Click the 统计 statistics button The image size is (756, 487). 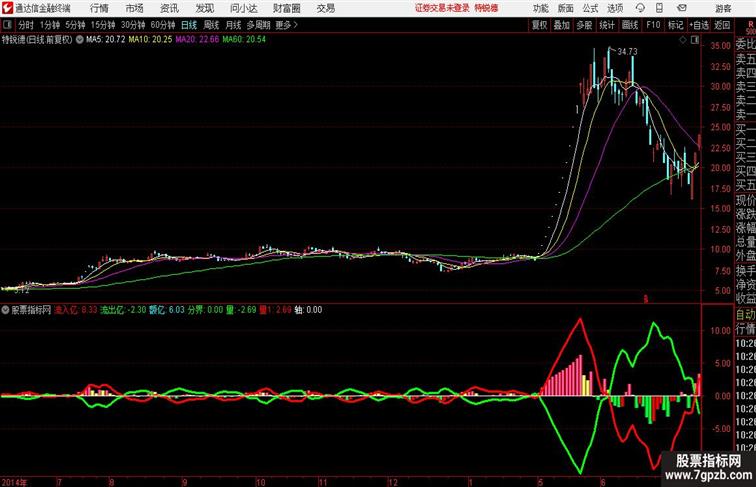[x=607, y=25]
